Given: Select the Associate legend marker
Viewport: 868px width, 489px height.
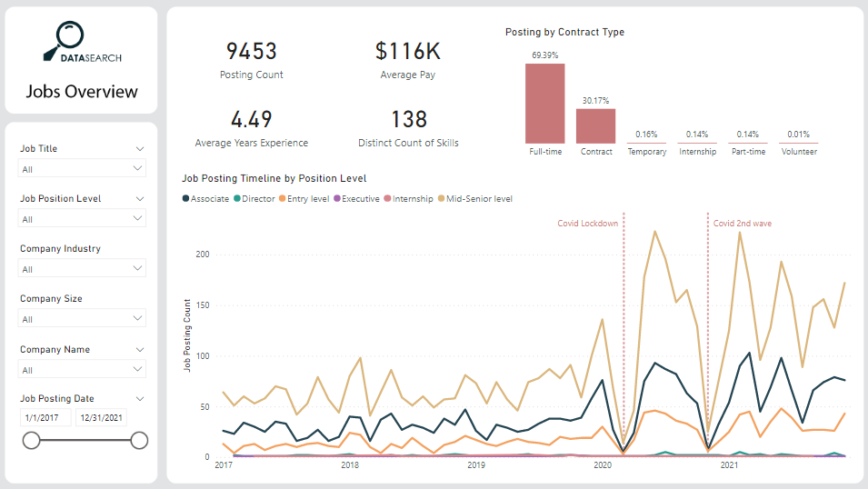Looking at the screenshot, I should point(186,198).
